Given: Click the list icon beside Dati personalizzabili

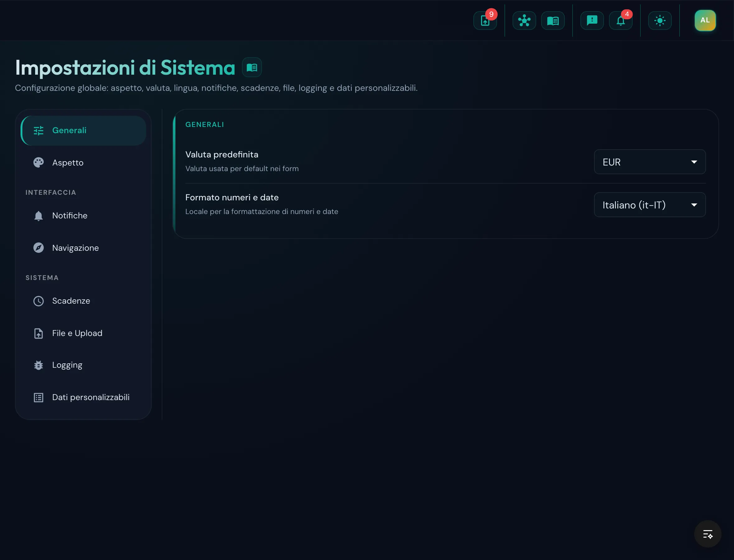Looking at the screenshot, I should (x=39, y=398).
